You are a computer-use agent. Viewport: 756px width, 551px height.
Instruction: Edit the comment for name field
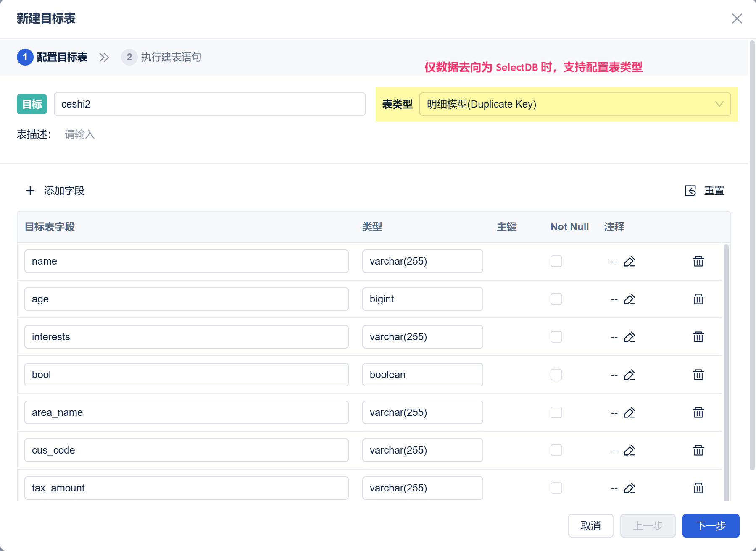(x=630, y=262)
